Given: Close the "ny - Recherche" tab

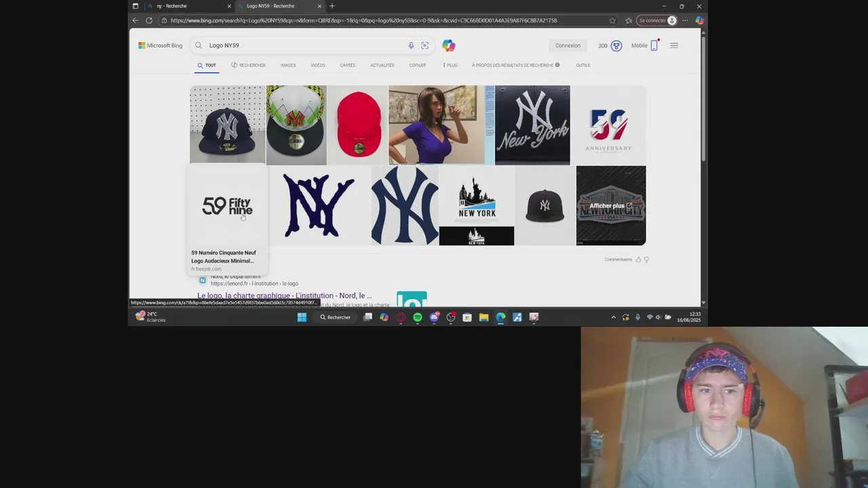Looking at the screenshot, I should coord(229,6).
